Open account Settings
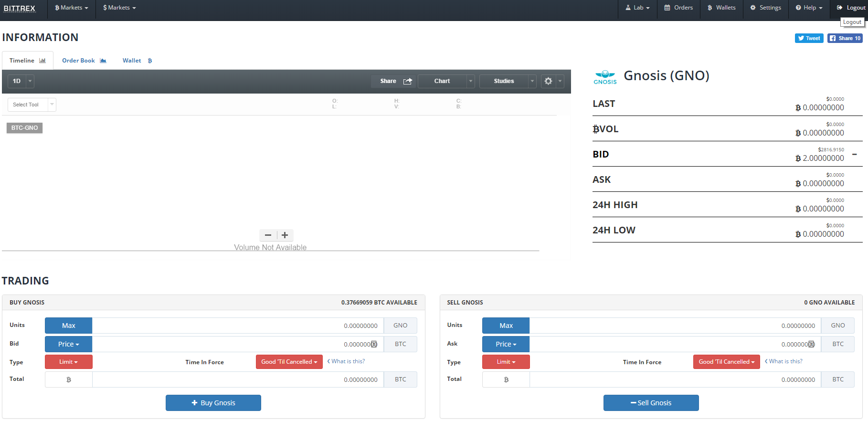The image size is (868, 421). tap(766, 8)
